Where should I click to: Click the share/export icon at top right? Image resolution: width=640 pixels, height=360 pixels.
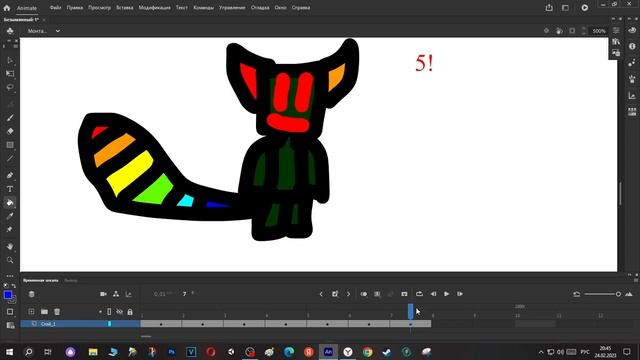[x=549, y=7]
